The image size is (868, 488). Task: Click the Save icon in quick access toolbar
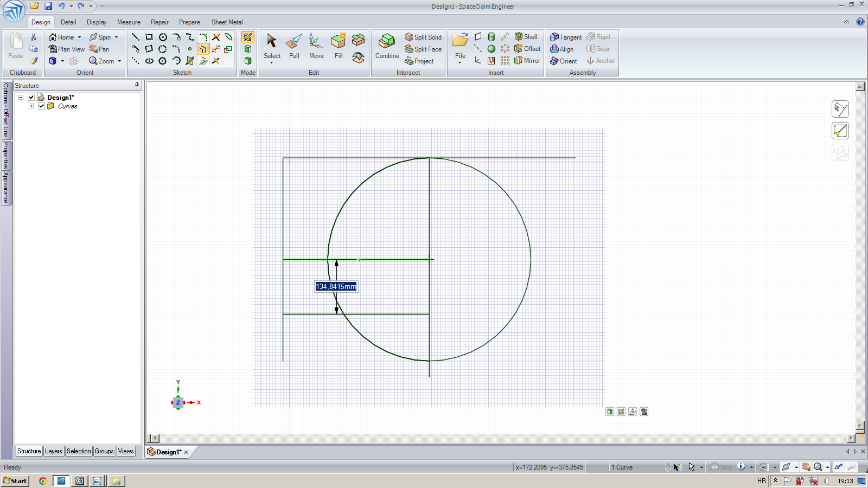(x=48, y=6)
